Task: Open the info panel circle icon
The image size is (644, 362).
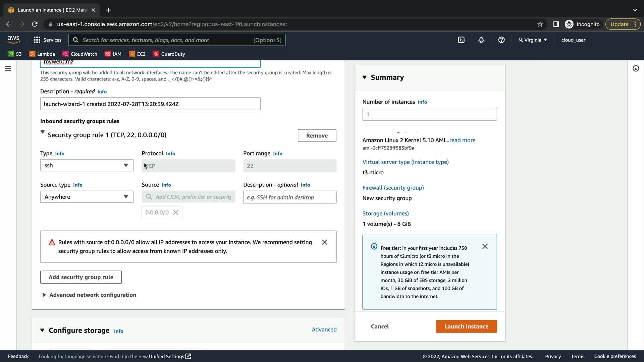Action: (x=636, y=68)
